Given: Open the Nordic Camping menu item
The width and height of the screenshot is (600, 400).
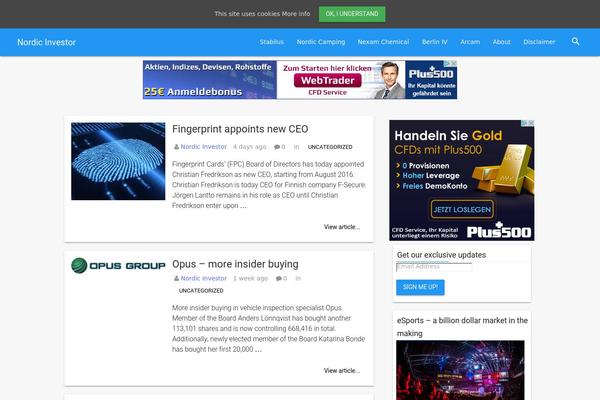Looking at the screenshot, I should [321, 42].
